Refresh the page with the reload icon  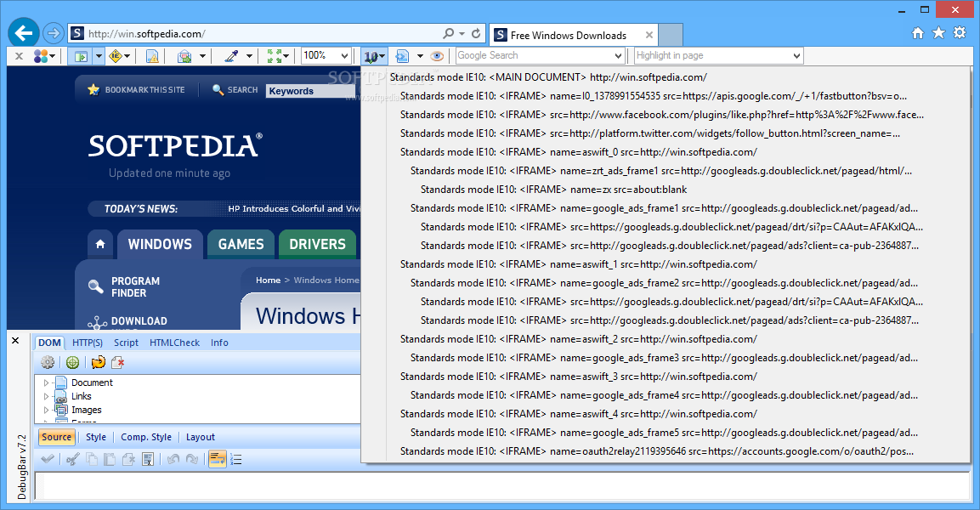pos(476,34)
